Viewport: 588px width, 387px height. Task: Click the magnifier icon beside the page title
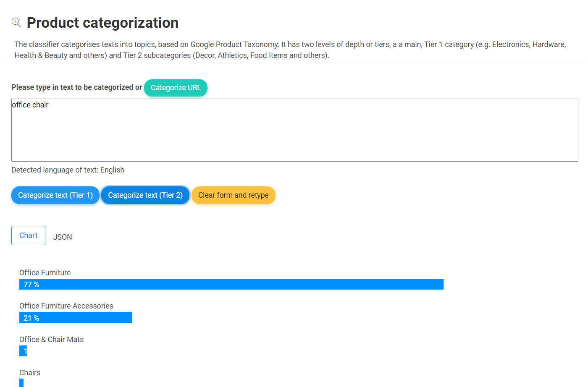click(x=16, y=22)
